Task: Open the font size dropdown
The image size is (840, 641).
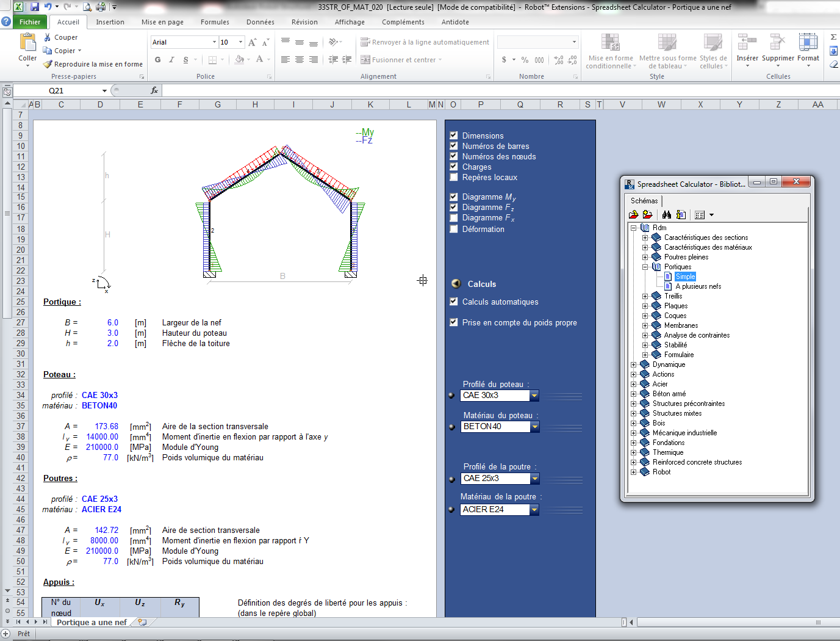Action: pos(240,42)
